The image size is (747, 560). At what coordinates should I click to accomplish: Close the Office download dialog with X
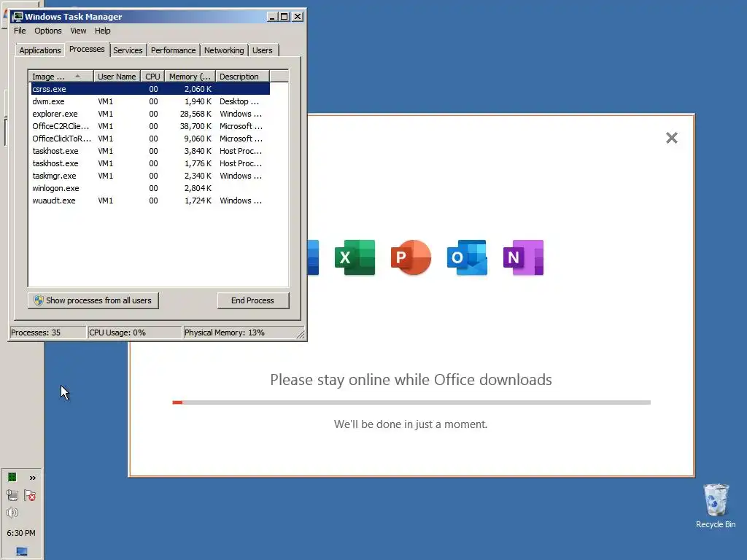point(672,138)
